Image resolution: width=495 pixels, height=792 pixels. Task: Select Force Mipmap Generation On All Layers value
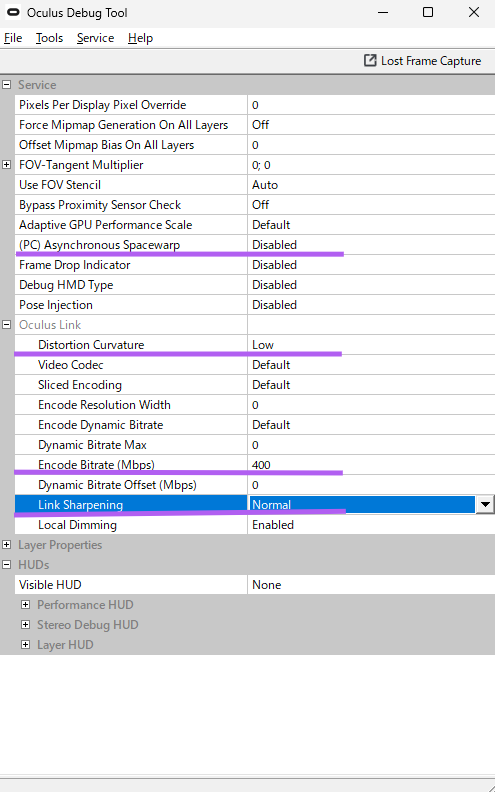[371, 125]
